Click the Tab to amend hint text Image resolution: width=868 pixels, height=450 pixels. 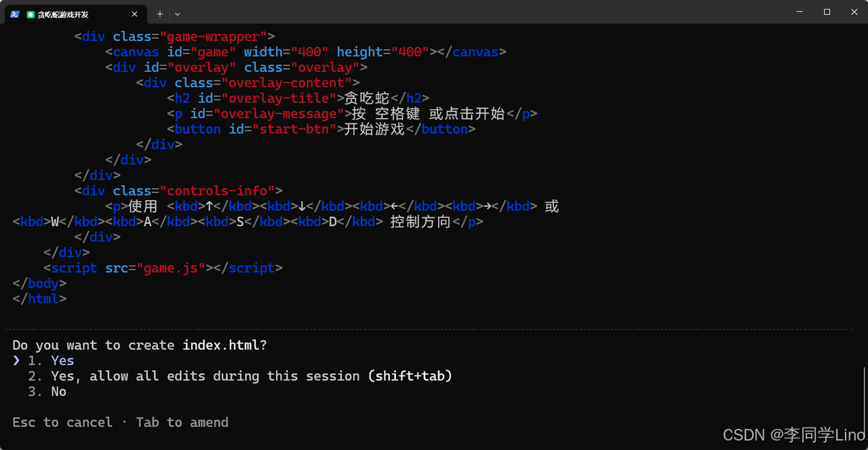(x=182, y=422)
